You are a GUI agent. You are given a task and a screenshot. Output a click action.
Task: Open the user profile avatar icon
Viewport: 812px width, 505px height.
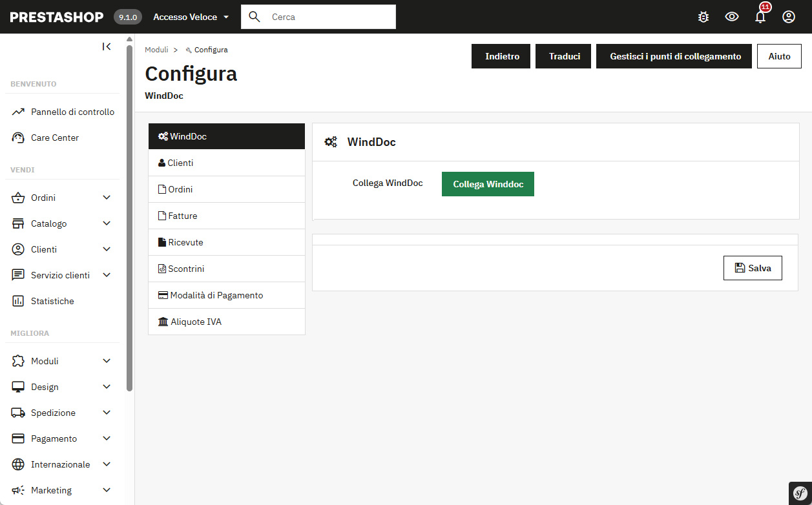(789, 17)
